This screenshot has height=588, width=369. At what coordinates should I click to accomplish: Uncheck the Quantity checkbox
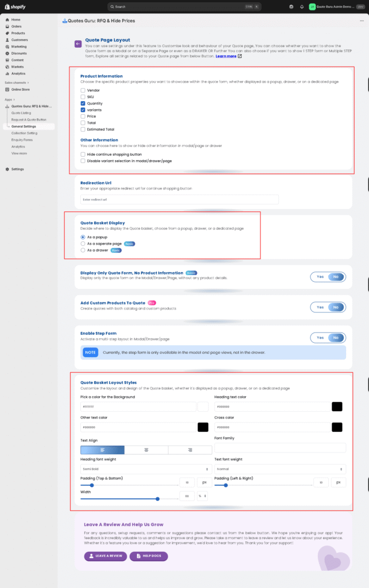coord(83,103)
